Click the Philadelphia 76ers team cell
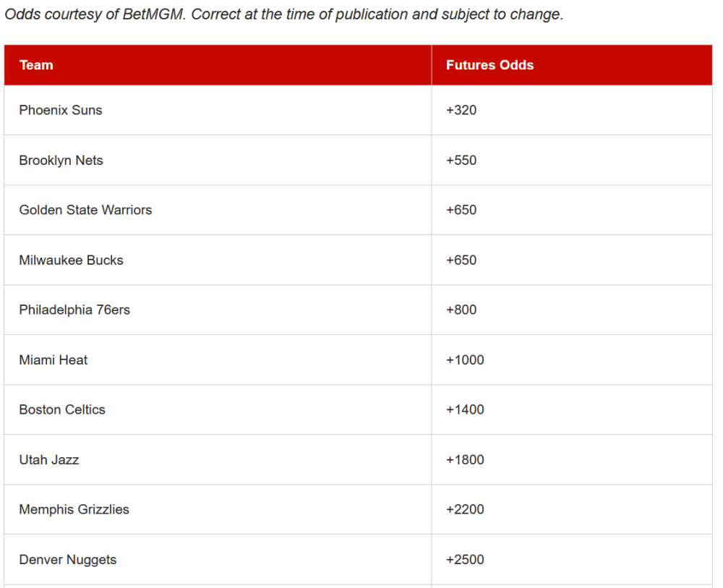The image size is (723, 588). [x=218, y=310]
